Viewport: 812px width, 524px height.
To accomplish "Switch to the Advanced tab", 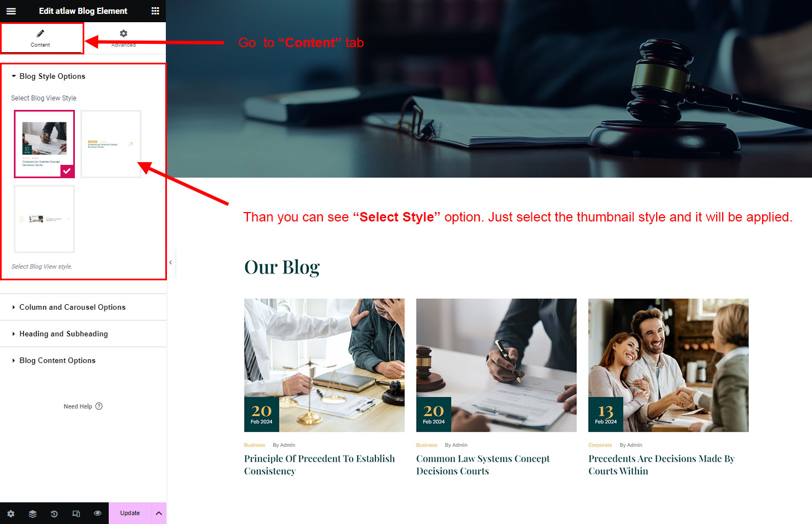I will point(124,38).
